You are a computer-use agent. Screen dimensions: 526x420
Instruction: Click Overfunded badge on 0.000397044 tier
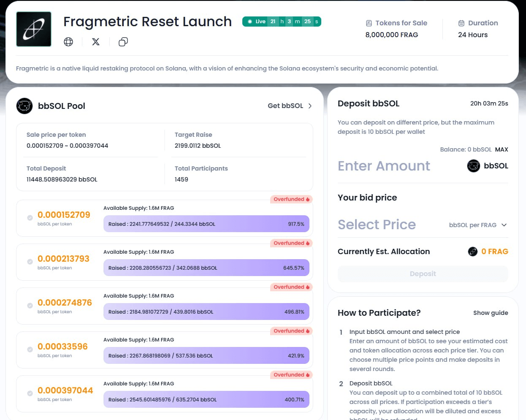pos(291,375)
